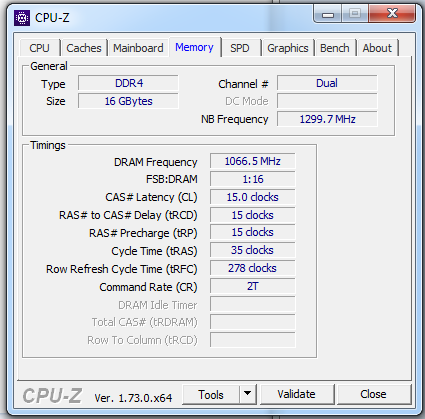The image size is (425, 419).
Task: Click the 1:16 FSB:DRAM value
Action: point(253,179)
